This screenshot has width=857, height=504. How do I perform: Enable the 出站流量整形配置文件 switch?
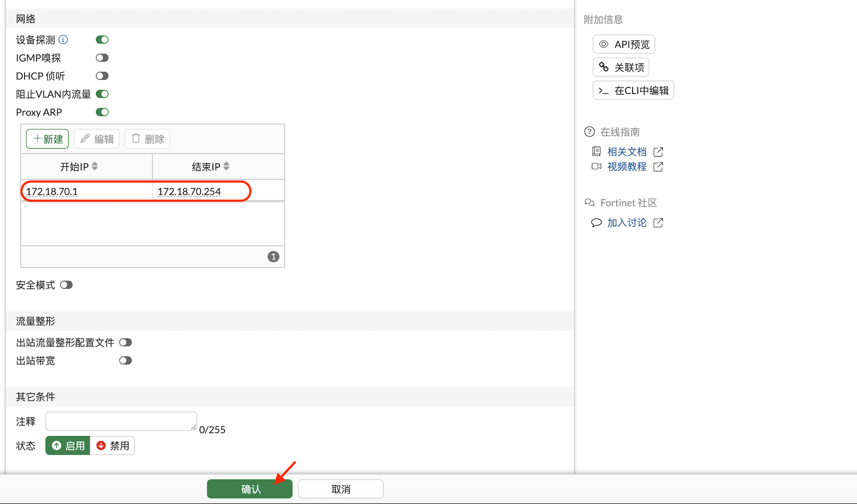pyautogui.click(x=125, y=343)
